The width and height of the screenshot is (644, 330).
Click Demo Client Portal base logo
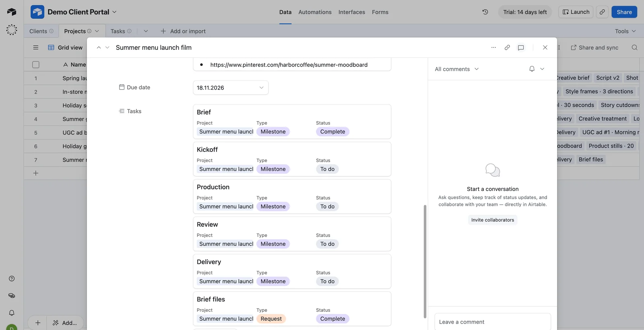pos(37,12)
